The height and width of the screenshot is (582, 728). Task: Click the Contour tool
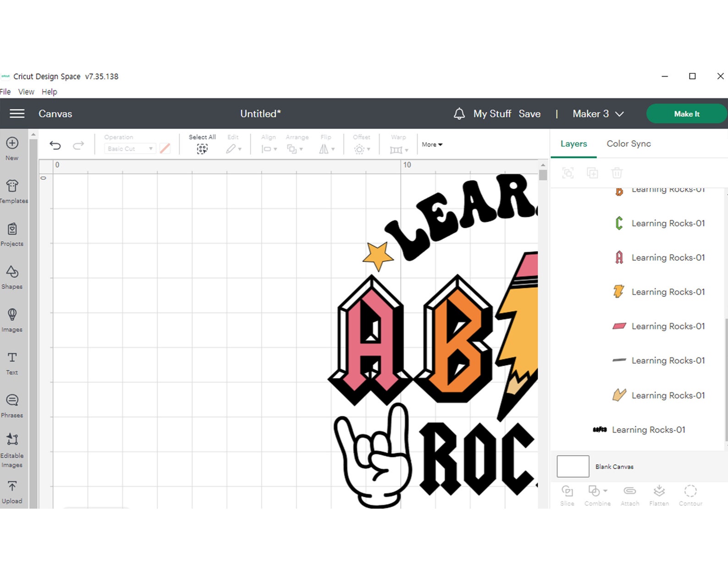coord(690,495)
